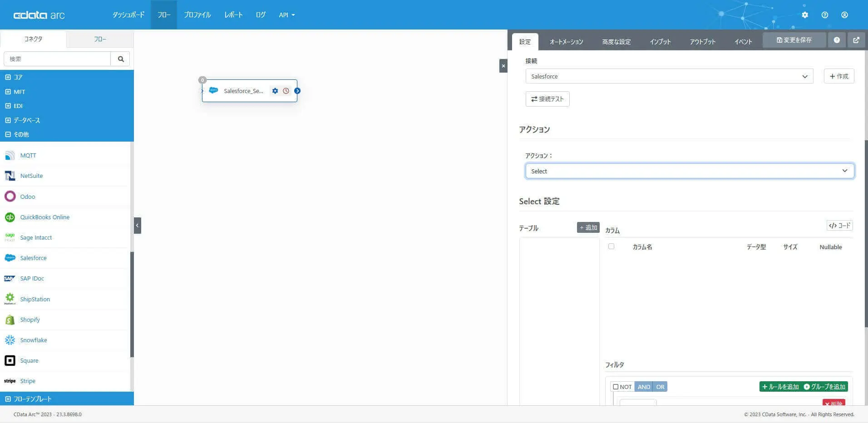Select OR filter condition
This screenshot has width=868, height=423.
[660, 387]
